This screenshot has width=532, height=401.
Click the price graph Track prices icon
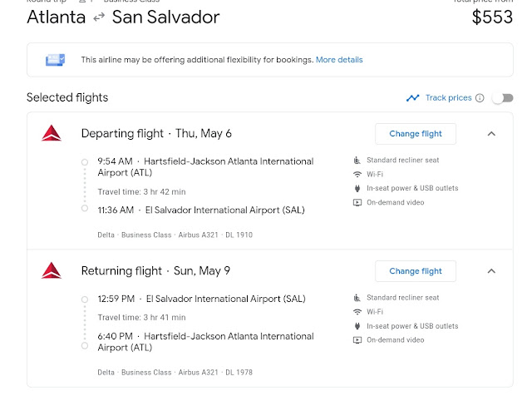click(413, 98)
